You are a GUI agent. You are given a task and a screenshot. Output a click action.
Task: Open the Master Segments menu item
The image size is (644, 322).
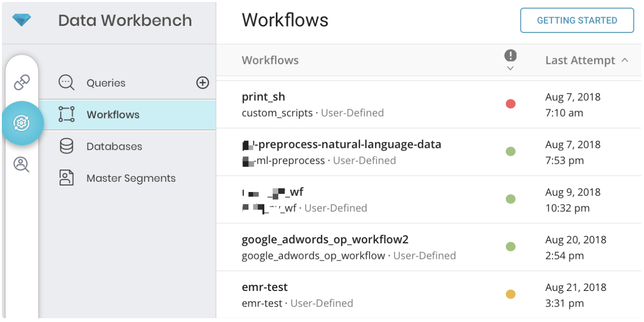(x=131, y=178)
